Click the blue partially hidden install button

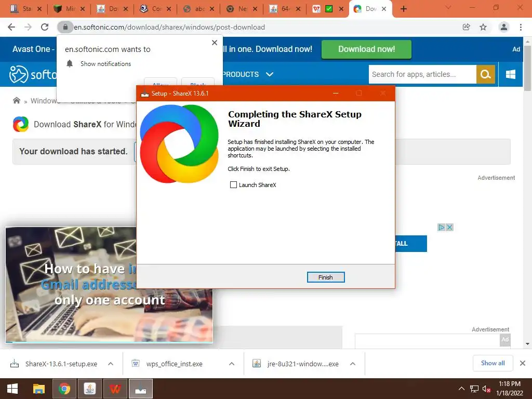point(411,244)
